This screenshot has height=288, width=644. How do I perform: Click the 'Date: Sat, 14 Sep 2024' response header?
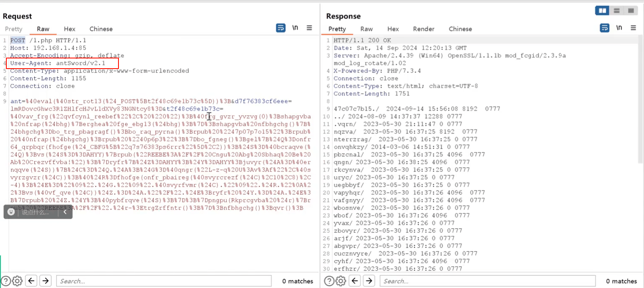pos(400,48)
